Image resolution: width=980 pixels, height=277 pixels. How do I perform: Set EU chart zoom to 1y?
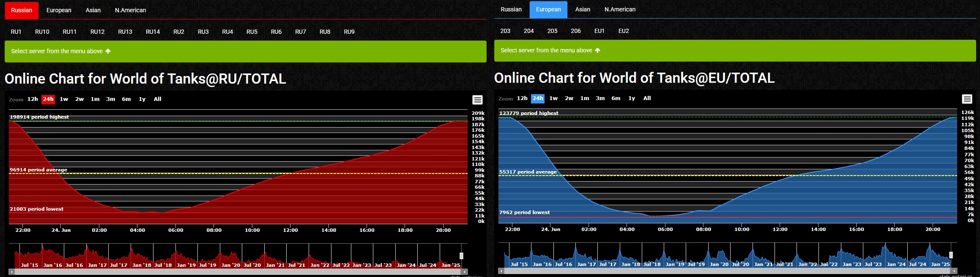click(x=632, y=98)
